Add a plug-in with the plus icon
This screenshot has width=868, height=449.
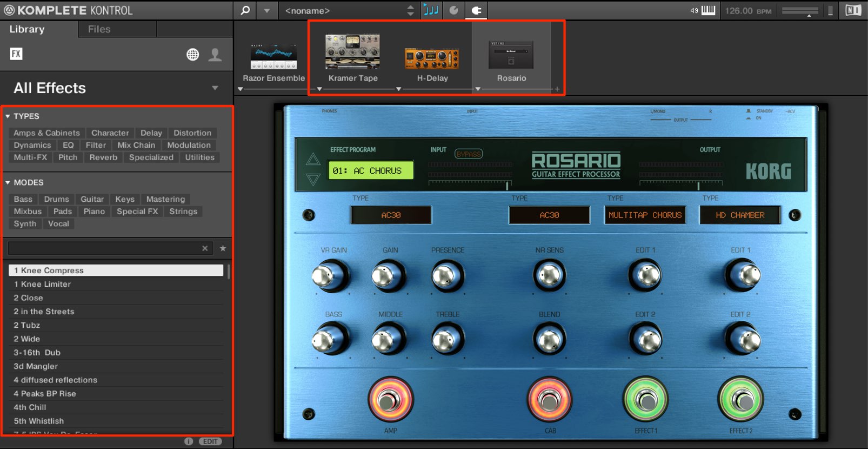[x=557, y=89]
